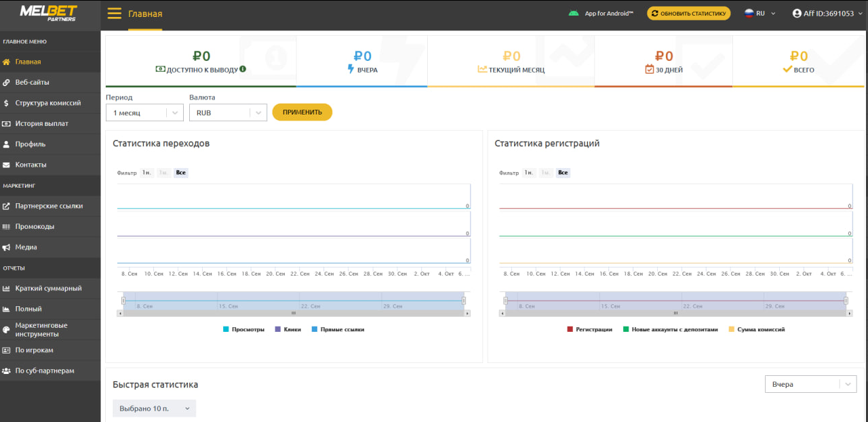Click the Обновить статистику button
This screenshot has height=422, width=868.
(x=688, y=13)
